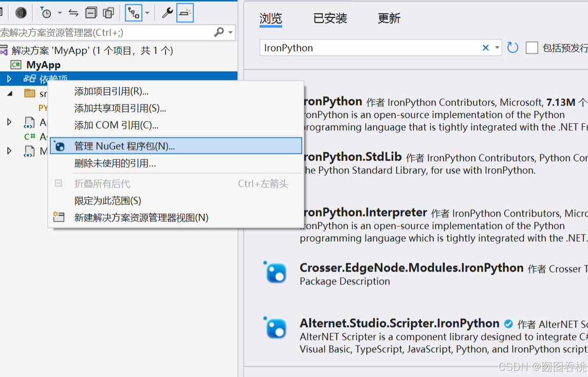This screenshot has width=588, height=377.
Task: Expand the 'A' config file node
Action: 9,122
